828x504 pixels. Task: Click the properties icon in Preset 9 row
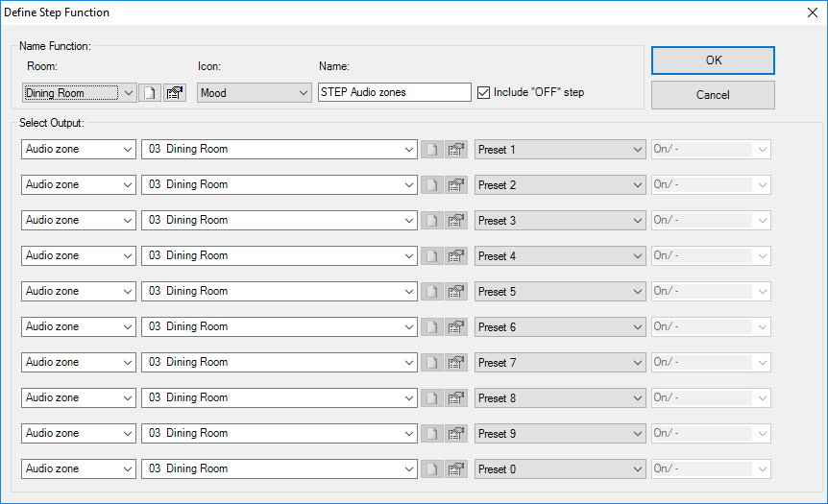(456, 433)
